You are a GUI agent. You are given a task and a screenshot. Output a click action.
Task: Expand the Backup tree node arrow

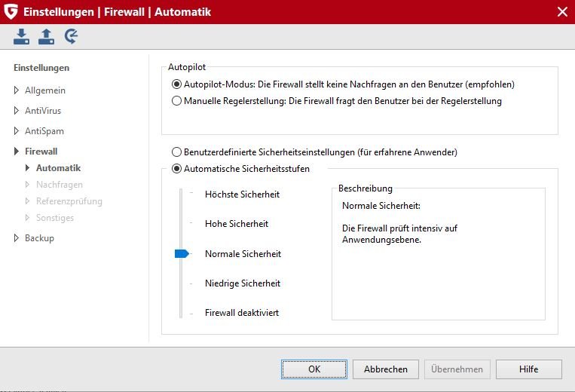pos(17,238)
